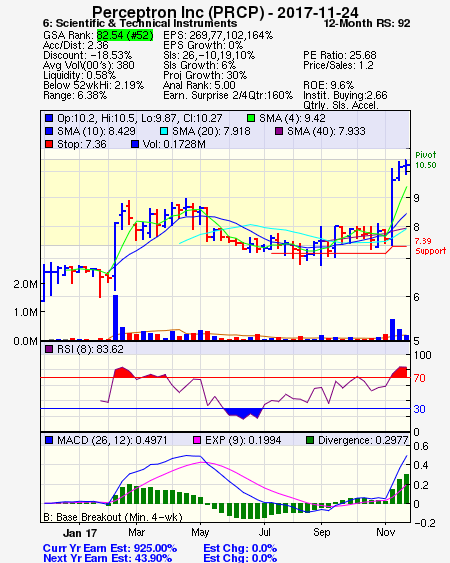Click the Below 52wkHi: 2.19% value
Image resolution: width=450 pixels, height=563 pixels.
coord(93,85)
